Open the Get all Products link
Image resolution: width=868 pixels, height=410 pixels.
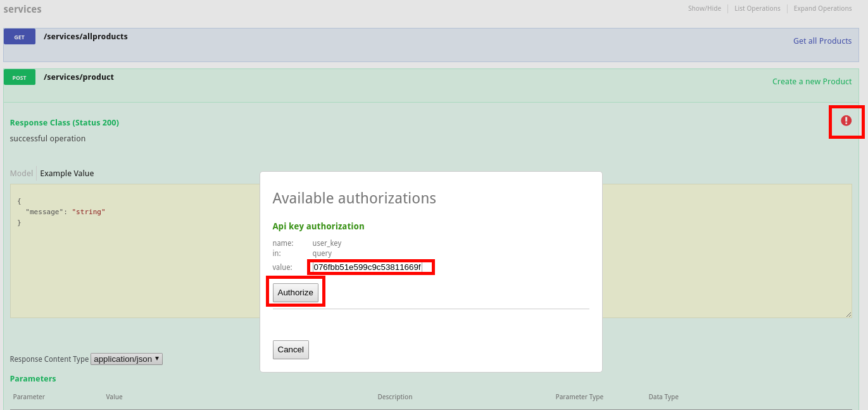tap(822, 41)
